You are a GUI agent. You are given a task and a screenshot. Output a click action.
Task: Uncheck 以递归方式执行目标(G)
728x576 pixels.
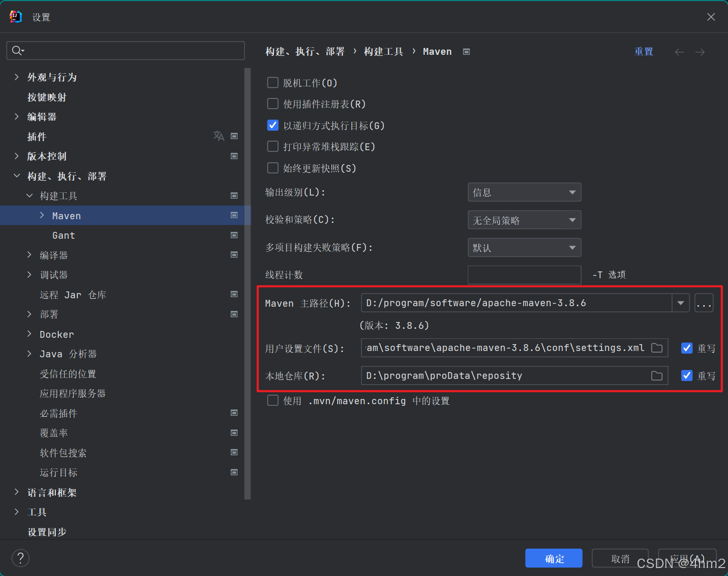coord(273,125)
